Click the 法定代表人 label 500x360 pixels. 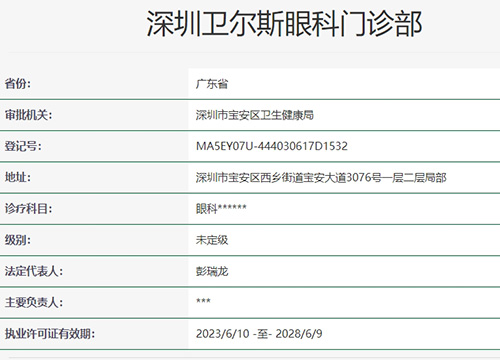point(34,271)
